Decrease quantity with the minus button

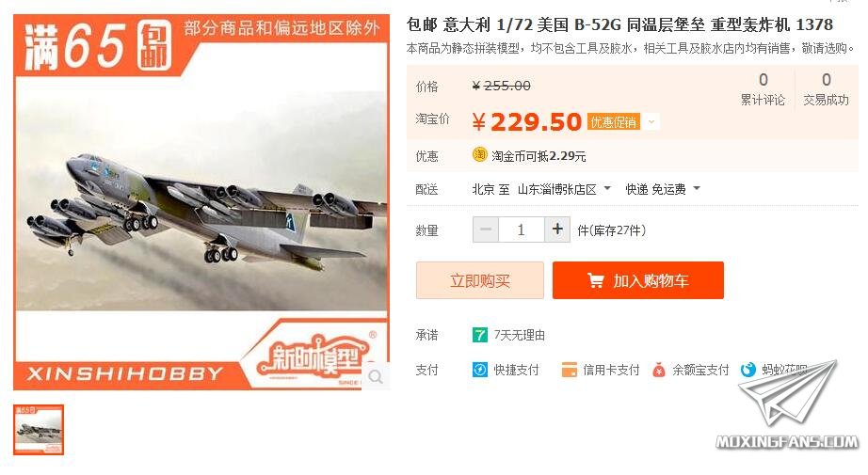point(486,230)
